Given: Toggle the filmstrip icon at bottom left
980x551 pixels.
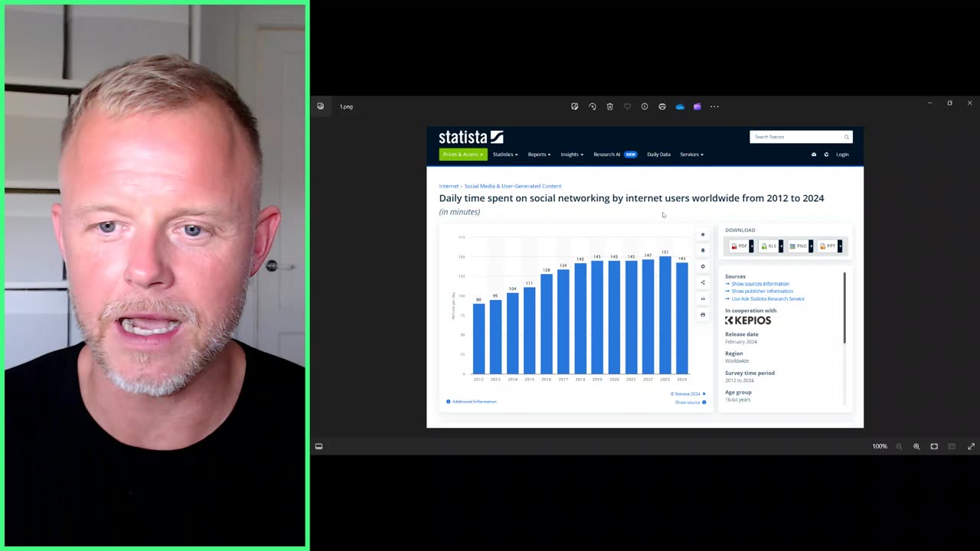Looking at the screenshot, I should pyautogui.click(x=318, y=446).
